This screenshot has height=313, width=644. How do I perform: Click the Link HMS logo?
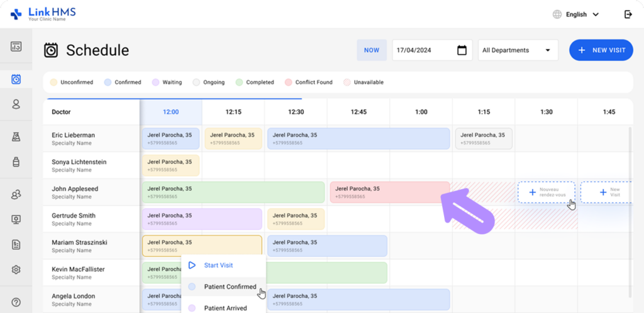[43, 14]
